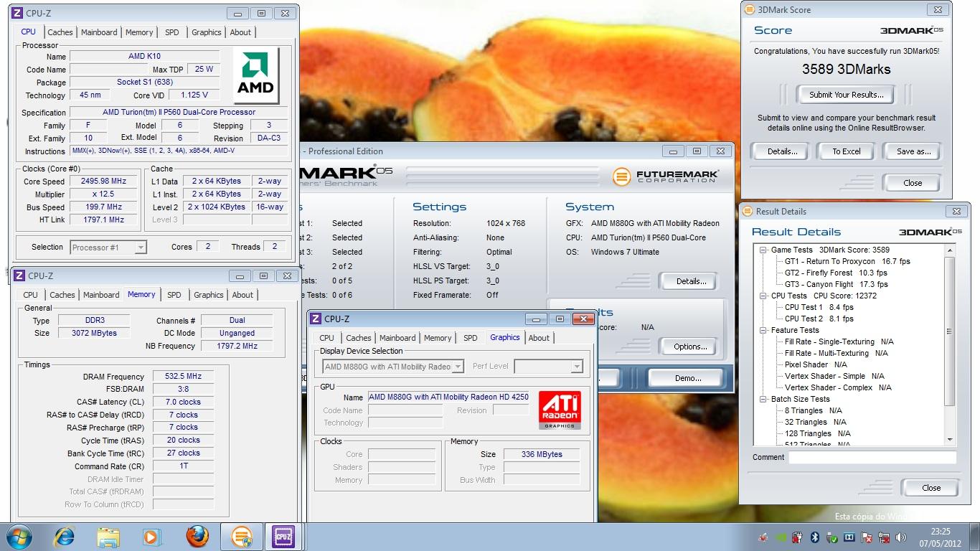Open Windows Media Player from taskbar
This screenshot has height=551, width=980.
[x=151, y=537]
